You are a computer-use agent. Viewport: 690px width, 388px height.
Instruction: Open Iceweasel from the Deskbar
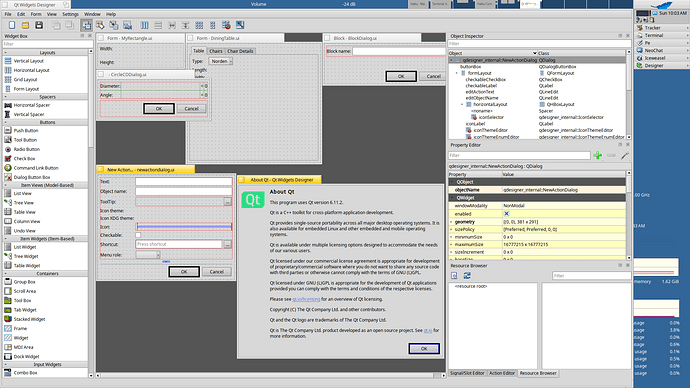[655, 58]
